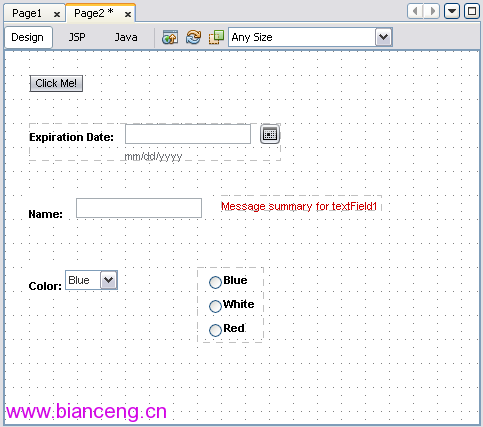The image size is (483, 427).
Task: Select the Name: label
Action: 46,214
